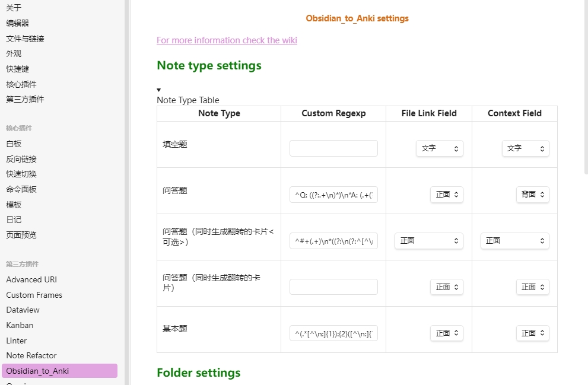Click the Custom Regexp column header
The height and width of the screenshot is (385, 588).
click(x=333, y=113)
